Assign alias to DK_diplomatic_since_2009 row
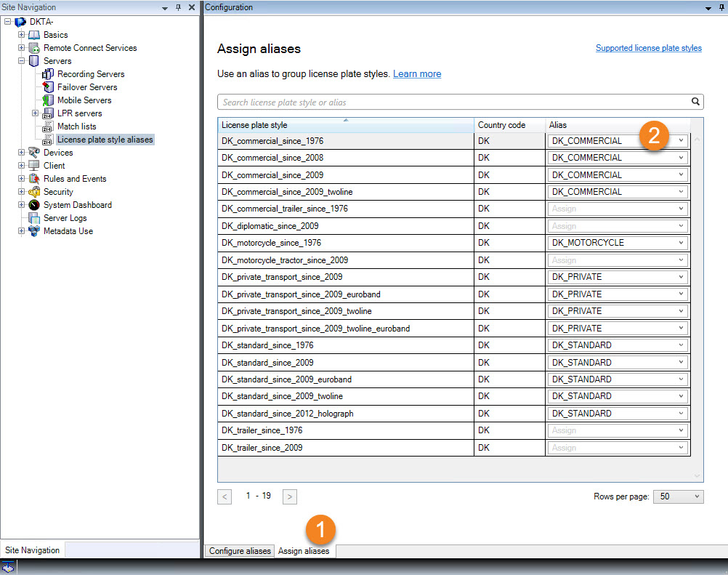The height and width of the screenshot is (575, 728). coord(618,226)
